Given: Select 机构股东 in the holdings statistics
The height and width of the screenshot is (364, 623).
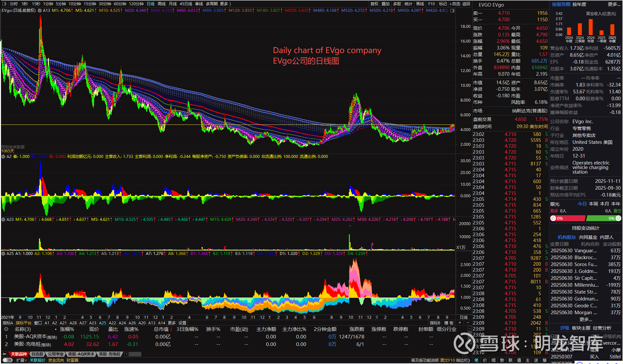Looking at the screenshot, I should click(567, 237).
